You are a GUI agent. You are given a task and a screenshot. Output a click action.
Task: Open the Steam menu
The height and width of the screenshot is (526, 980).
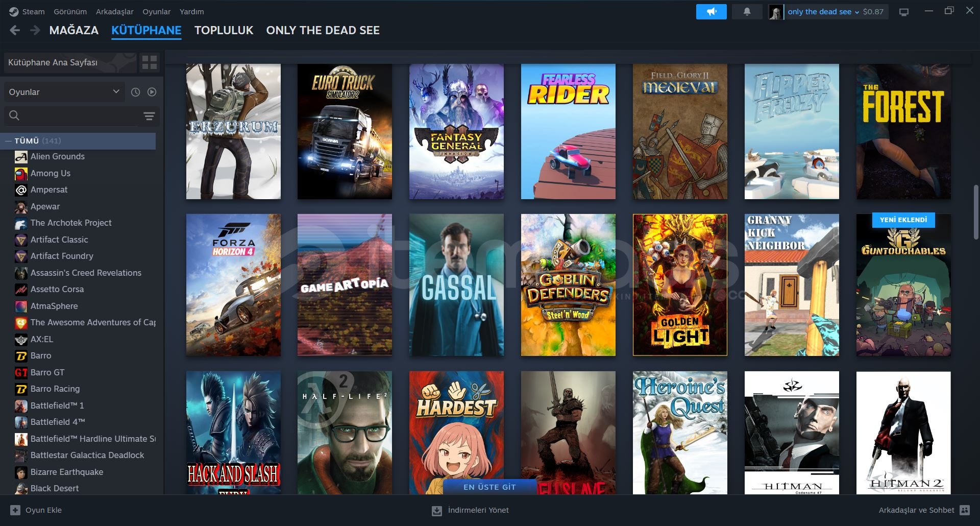33,12
